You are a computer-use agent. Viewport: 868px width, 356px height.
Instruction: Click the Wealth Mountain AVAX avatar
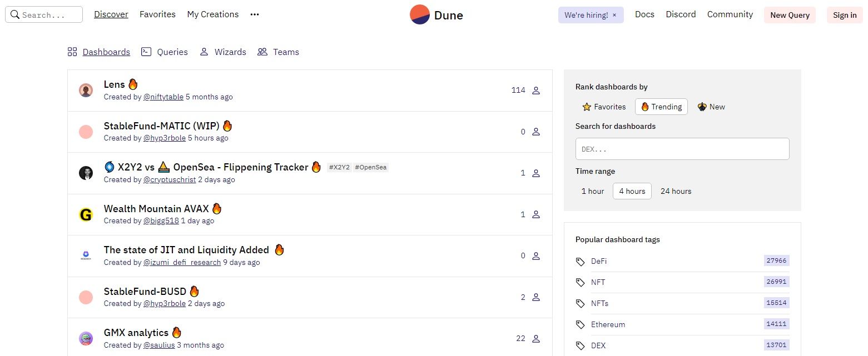[86, 214]
